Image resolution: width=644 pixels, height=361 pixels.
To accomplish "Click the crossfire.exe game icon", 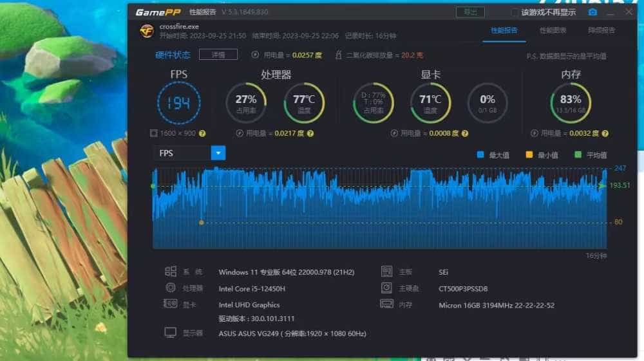I will (147, 30).
